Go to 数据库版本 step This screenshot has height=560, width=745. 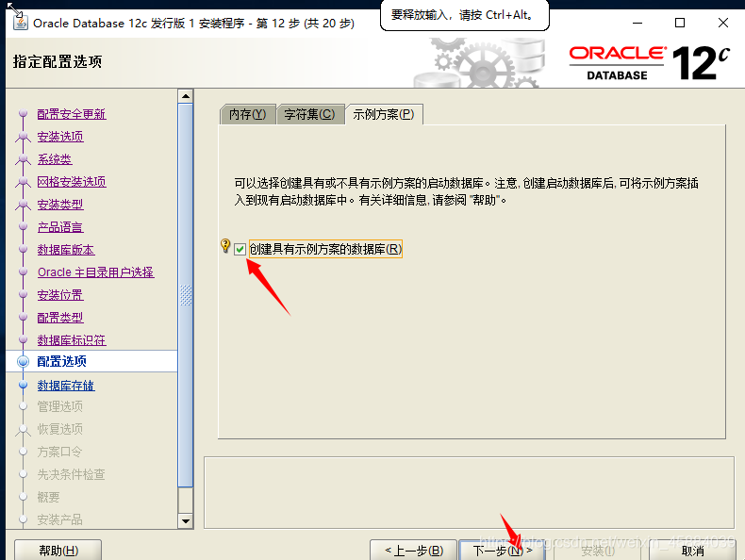(x=66, y=250)
